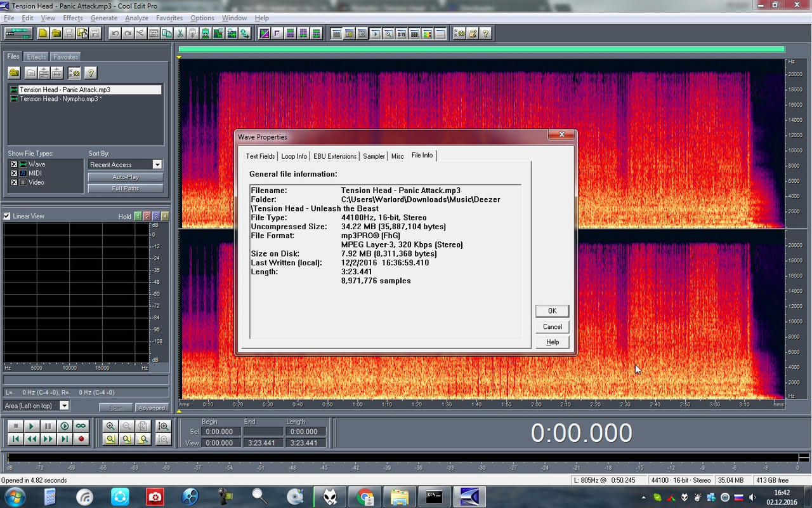Click the Pause button in transport
Screen dimensions: 812x508
(x=48, y=426)
